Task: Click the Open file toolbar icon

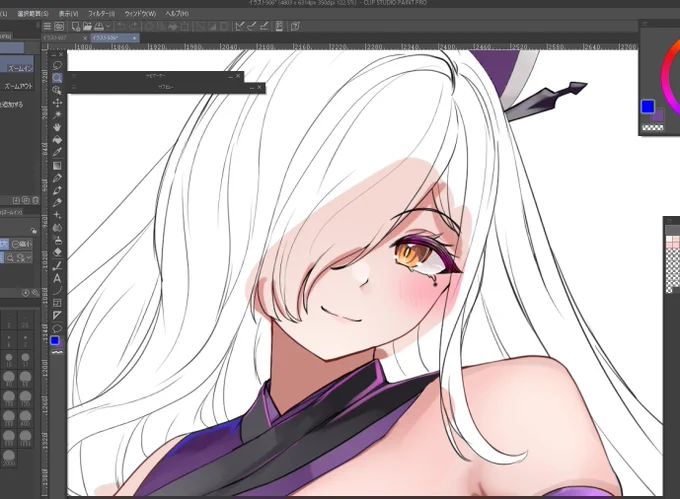Action: (87, 26)
